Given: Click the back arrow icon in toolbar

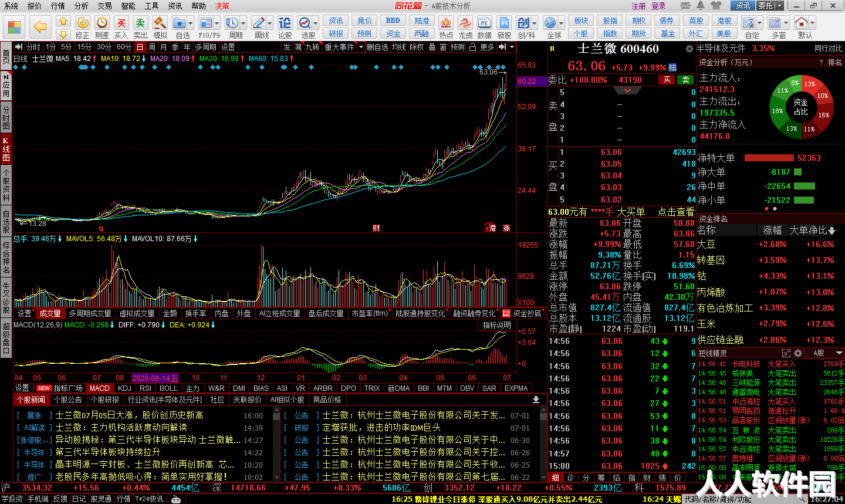Looking at the screenshot, I should (40, 26).
